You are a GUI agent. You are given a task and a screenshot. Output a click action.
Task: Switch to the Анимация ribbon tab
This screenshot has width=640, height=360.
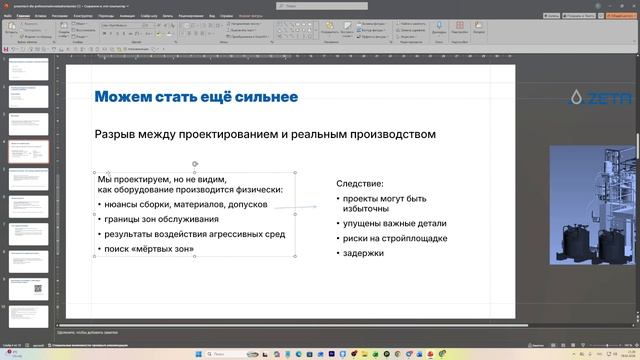(127, 16)
